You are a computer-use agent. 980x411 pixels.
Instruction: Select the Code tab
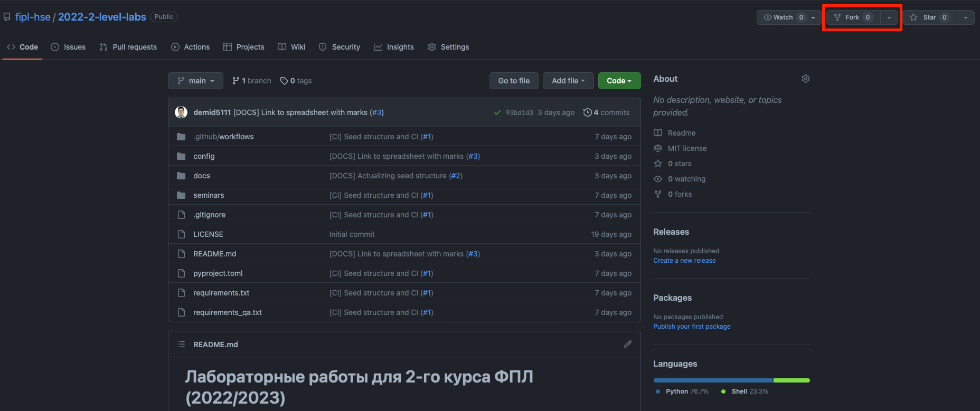point(22,47)
